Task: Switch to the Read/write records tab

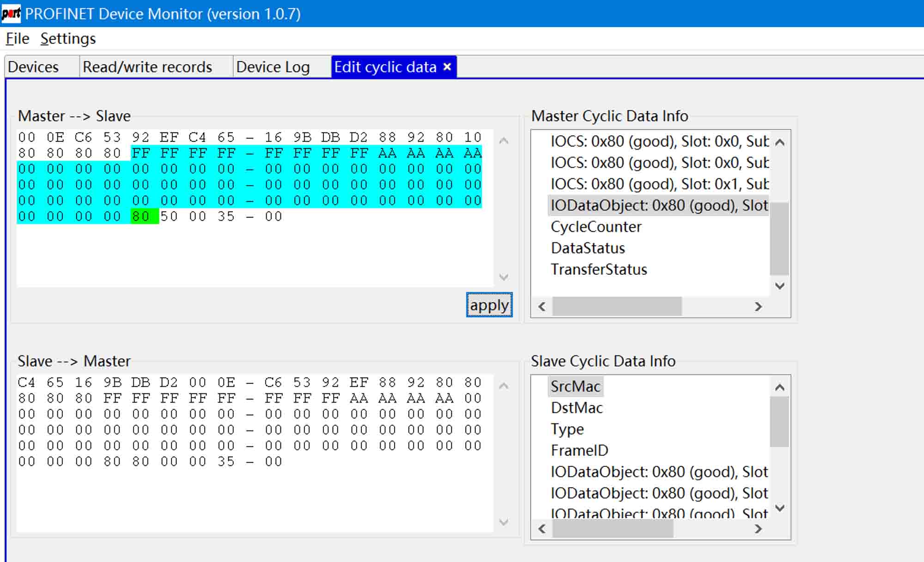Action: [x=147, y=67]
